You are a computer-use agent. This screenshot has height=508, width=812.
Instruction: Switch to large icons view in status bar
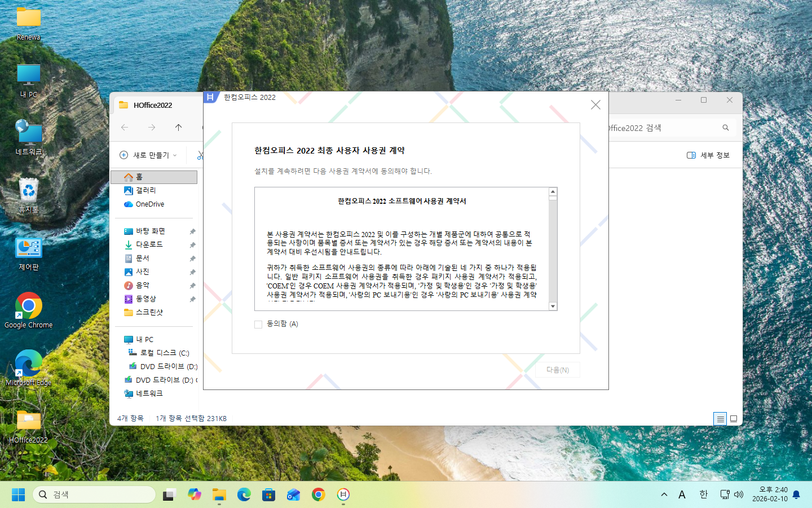(x=734, y=418)
